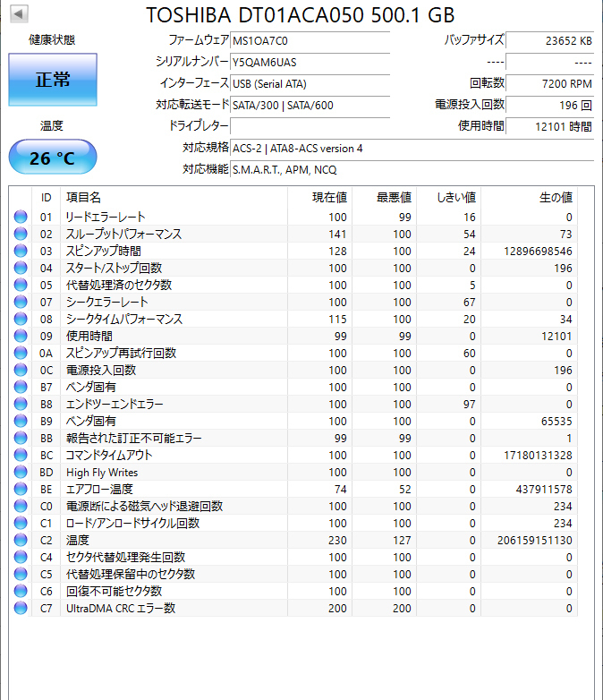Click status icon for ID C1 row
This screenshot has height=700, width=603.
[x=21, y=523]
